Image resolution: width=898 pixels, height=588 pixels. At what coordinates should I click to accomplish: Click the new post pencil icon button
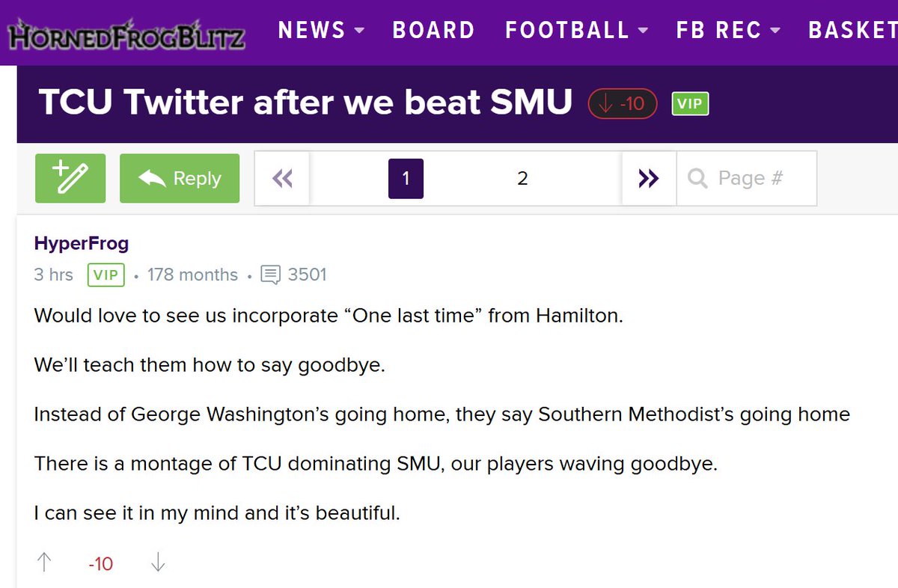coord(70,178)
